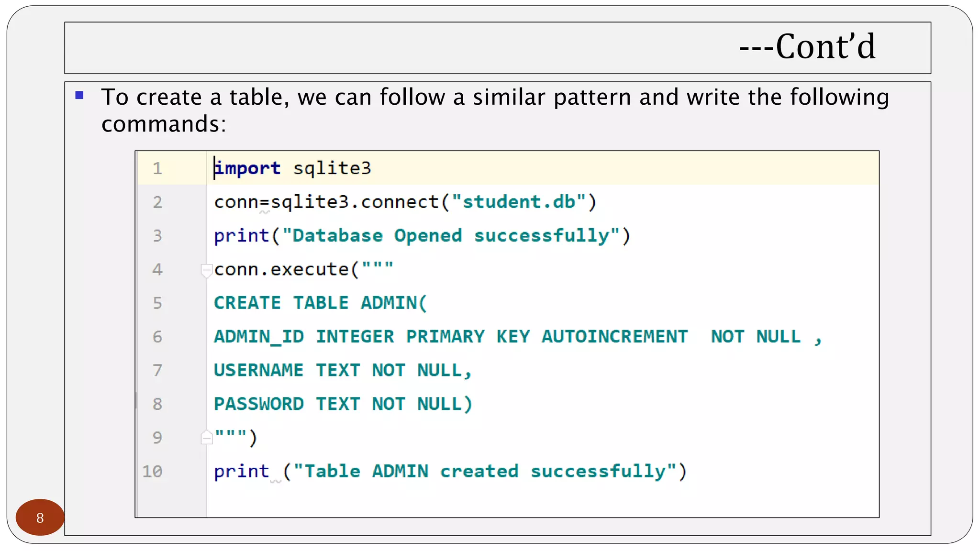Click the slide number 8 badge
980x551 pixels.
click(x=40, y=518)
